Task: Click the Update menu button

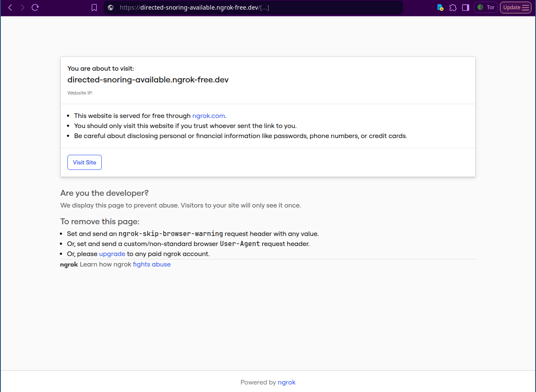Action: click(x=515, y=8)
